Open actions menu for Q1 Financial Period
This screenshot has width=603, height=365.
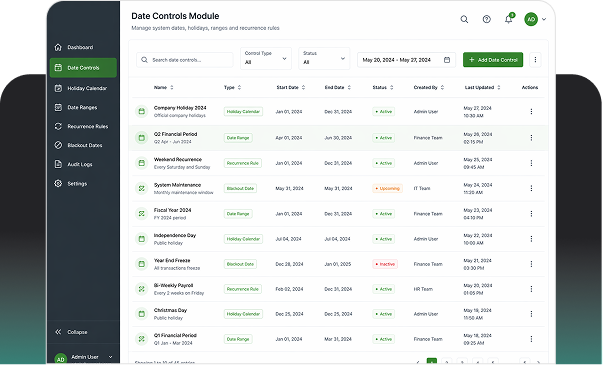click(x=531, y=339)
